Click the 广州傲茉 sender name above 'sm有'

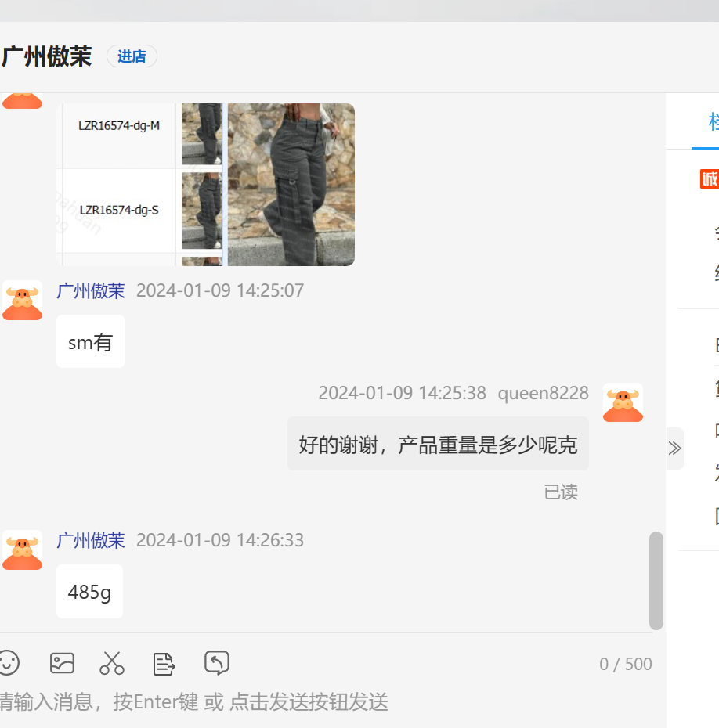point(91,291)
